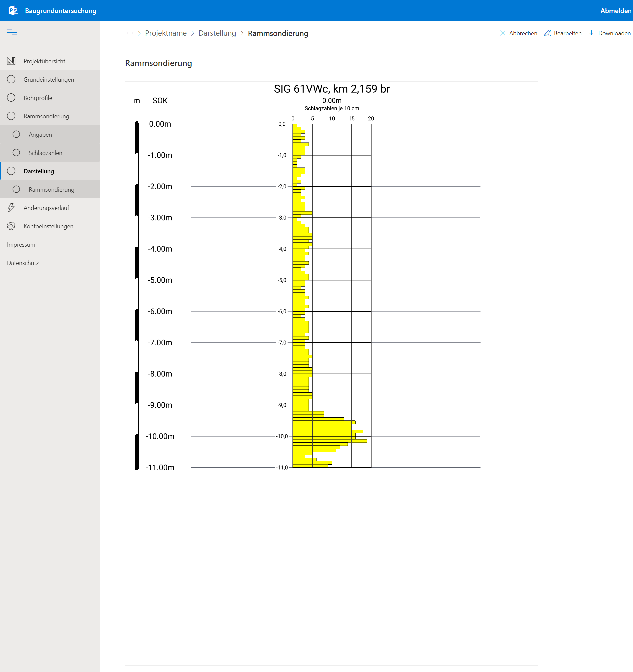
Task: Click the Projektübersicht chart icon
Action: pos(11,61)
